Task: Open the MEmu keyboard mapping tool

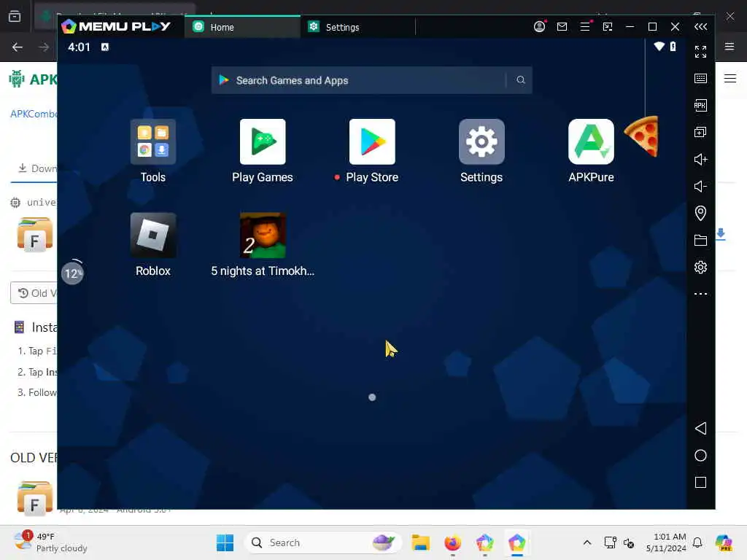Action: tap(700, 79)
